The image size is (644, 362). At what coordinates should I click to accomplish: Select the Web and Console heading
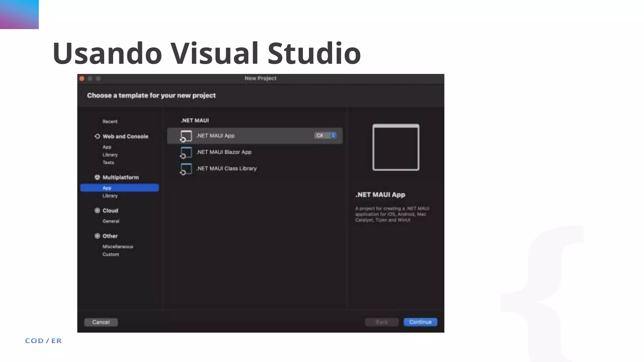(x=125, y=136)
